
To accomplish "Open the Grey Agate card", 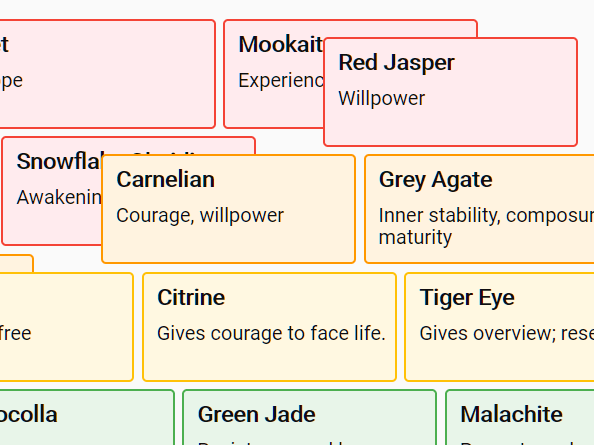I will tap(480, 209).
